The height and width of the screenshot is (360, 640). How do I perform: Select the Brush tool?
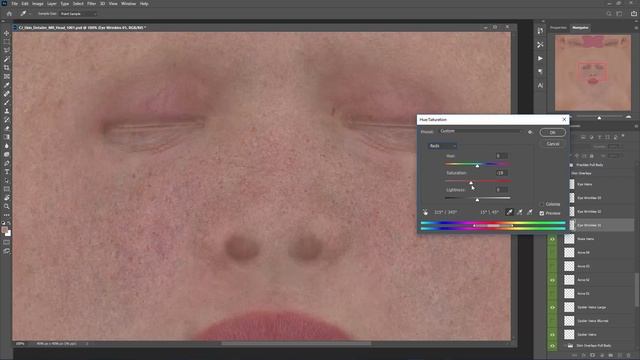coord(7,102)
